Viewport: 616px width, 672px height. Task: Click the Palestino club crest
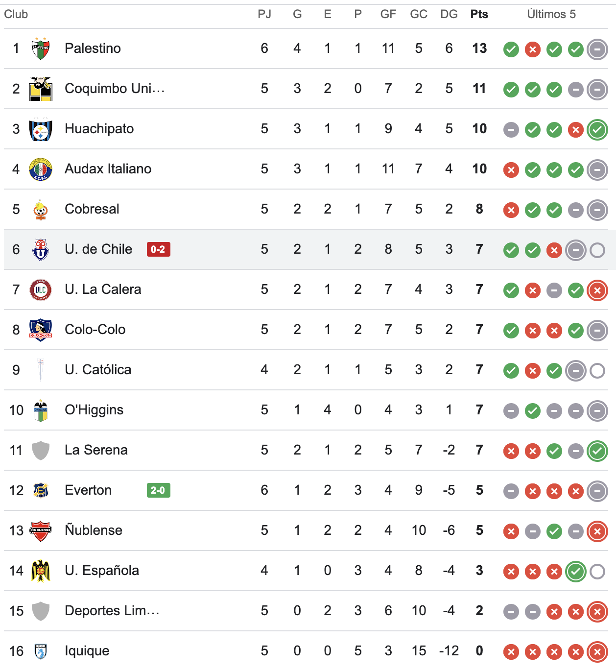tap(41, 48)
